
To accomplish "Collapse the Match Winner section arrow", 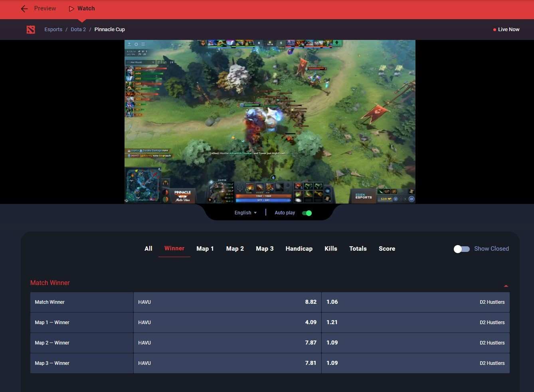I will pos(506,286).
